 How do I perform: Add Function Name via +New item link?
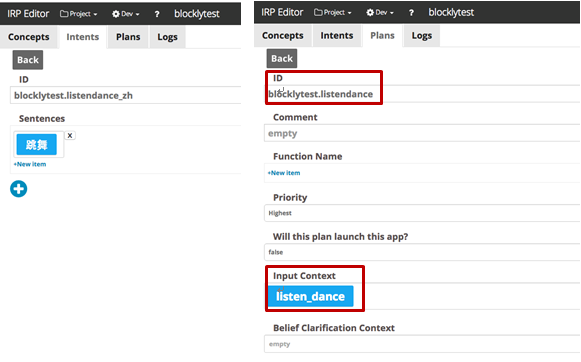coord(284,173)
